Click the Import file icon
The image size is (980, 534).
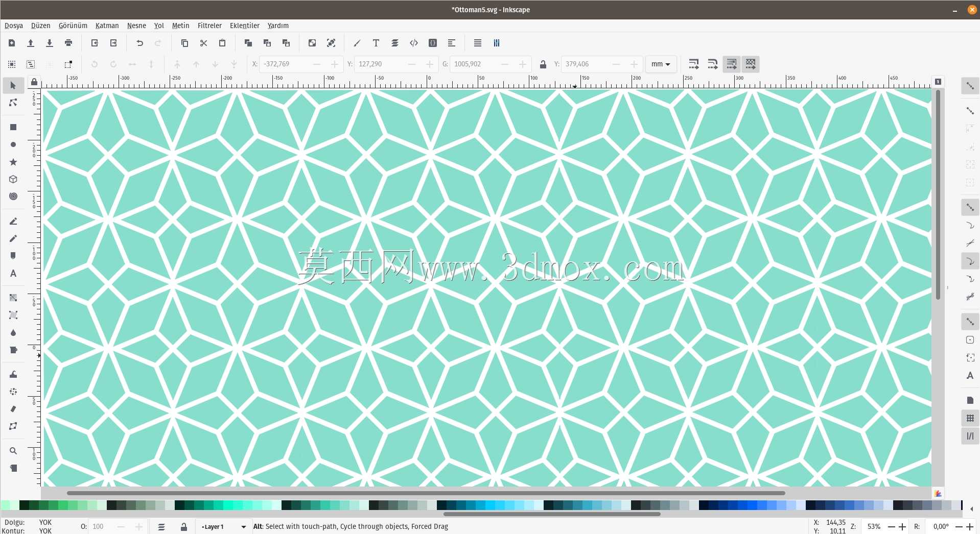pyautogui.click(x=95, y=43)
